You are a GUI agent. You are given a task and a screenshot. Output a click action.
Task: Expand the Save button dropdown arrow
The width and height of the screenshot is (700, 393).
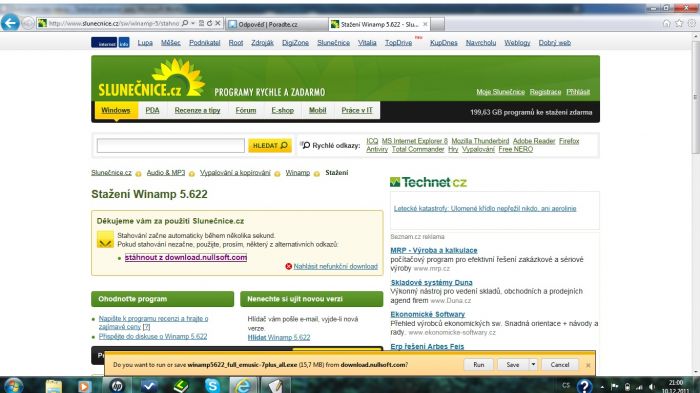click(x=533, y=364)
